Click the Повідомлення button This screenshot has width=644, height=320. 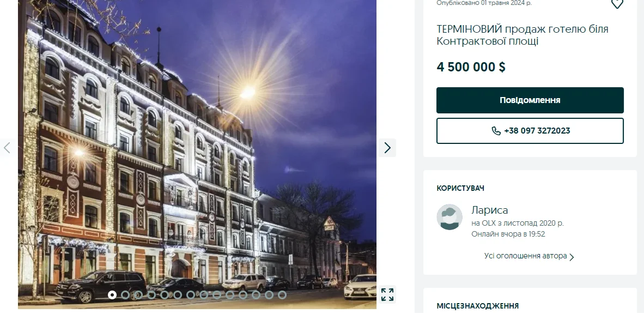coord(530,100)
